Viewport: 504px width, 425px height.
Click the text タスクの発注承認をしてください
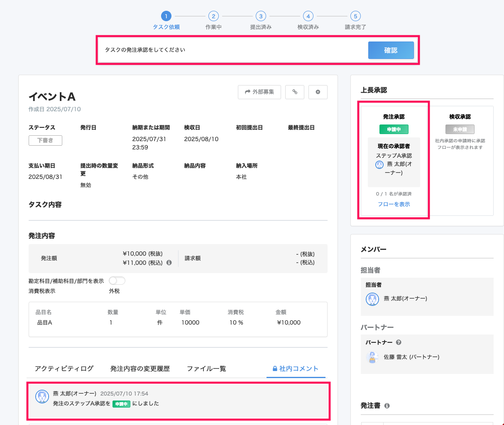pyautogui.click(x=145, y=50)
